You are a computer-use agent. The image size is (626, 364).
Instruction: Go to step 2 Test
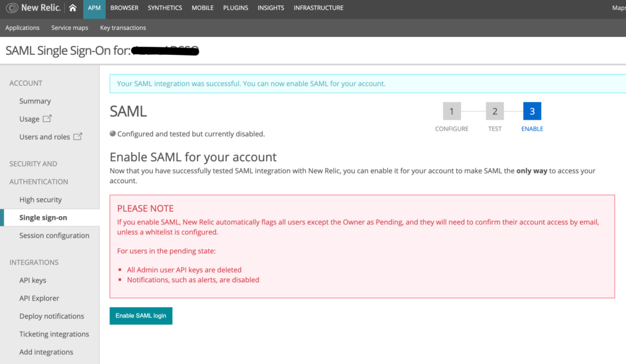[495, 111]
